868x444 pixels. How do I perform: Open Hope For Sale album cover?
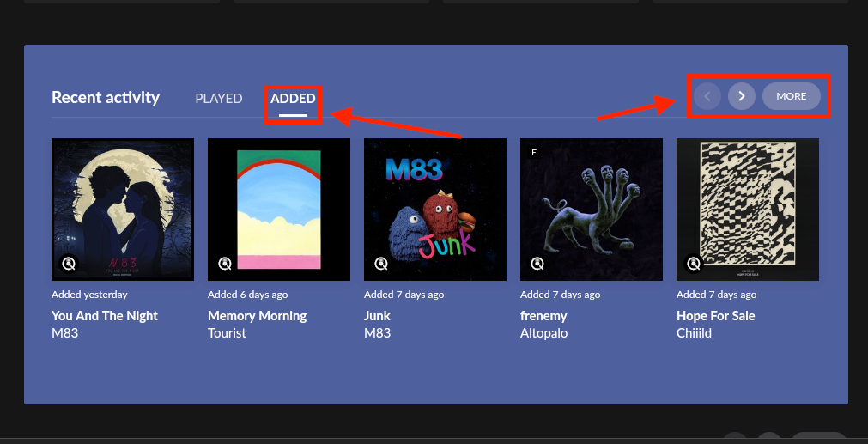click(748, 210)
